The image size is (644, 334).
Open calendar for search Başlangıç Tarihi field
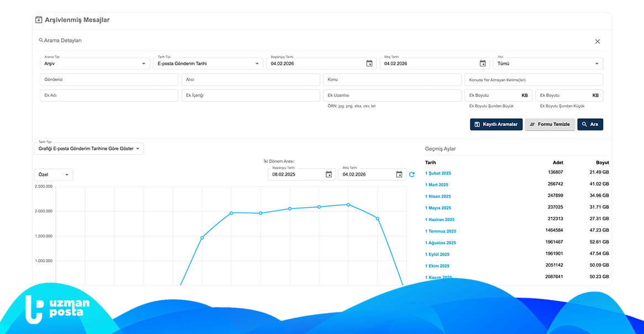[x=369, y=64]
